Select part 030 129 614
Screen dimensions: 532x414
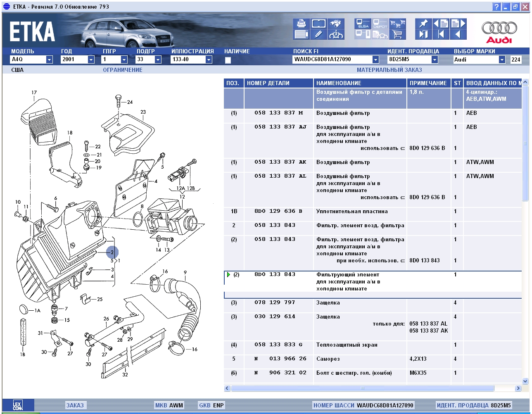pos(275,316)
